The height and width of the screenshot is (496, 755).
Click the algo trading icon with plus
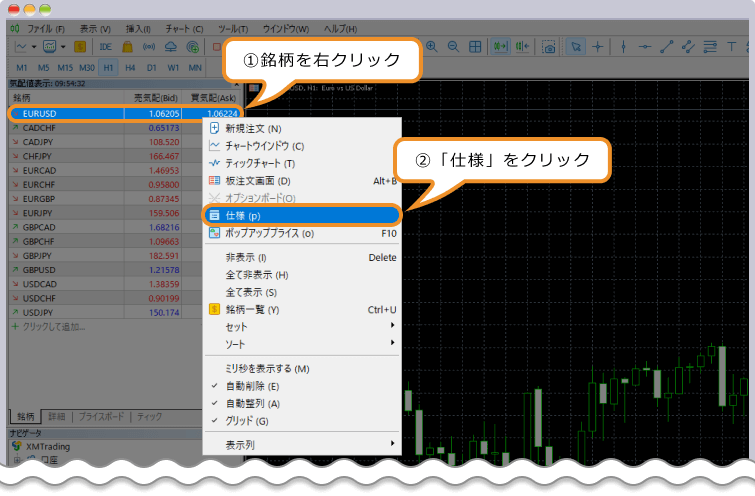tap(193, 47)
